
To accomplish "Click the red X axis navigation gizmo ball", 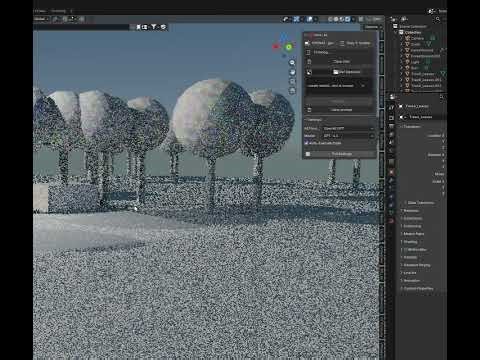I will pos(276,46).
